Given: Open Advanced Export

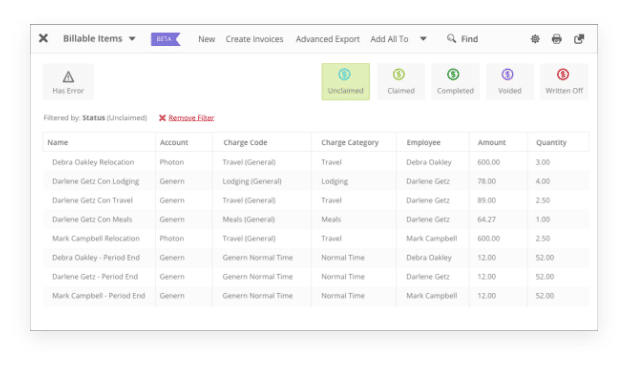Looking at the screenshot, I should pos(328,39).
